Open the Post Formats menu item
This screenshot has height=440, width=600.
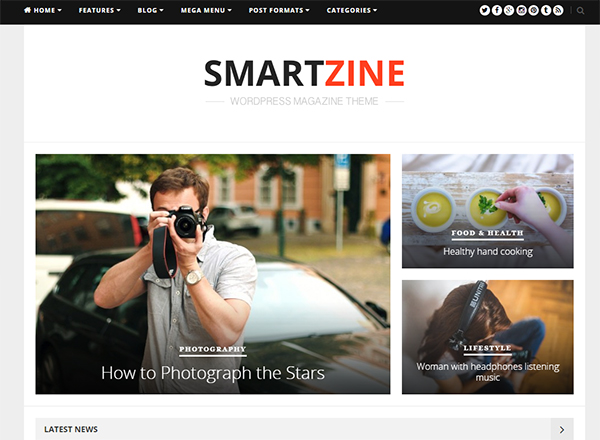[279, 10]
